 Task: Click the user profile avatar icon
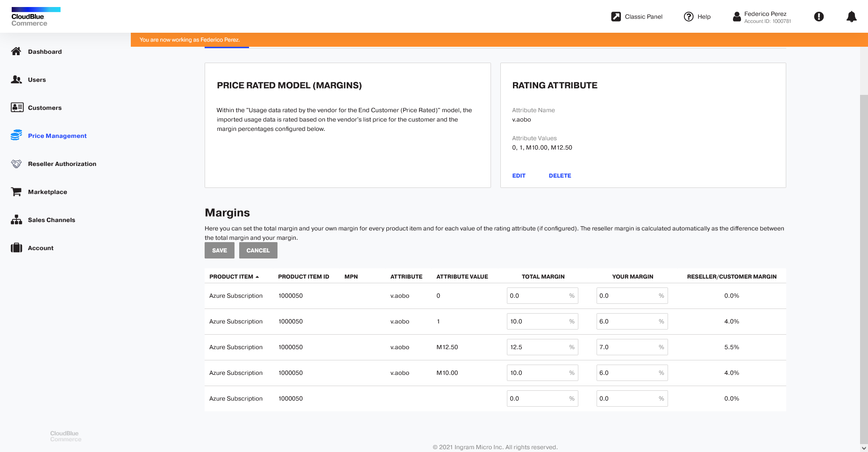(737, 17)
